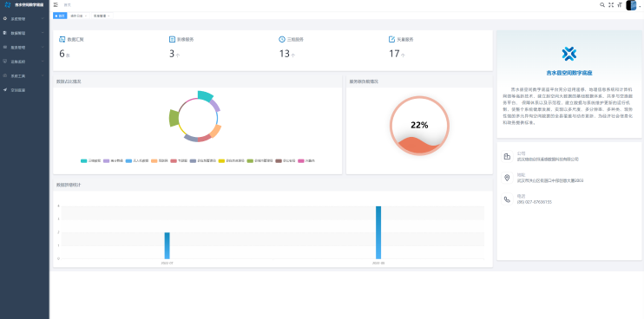
Task: Expand the 系统管理 sidebar menu
Action: [x=24, y=18]
